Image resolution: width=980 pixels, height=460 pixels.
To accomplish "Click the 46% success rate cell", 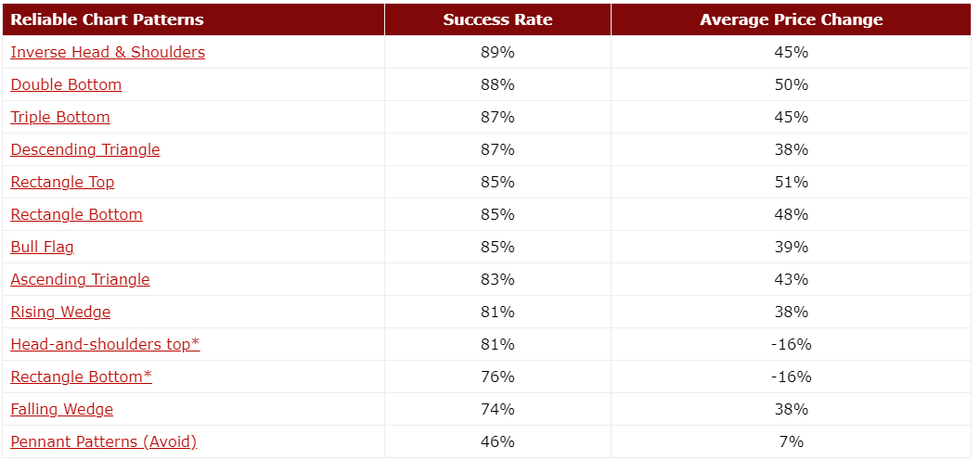I will [x=497, y=441].
